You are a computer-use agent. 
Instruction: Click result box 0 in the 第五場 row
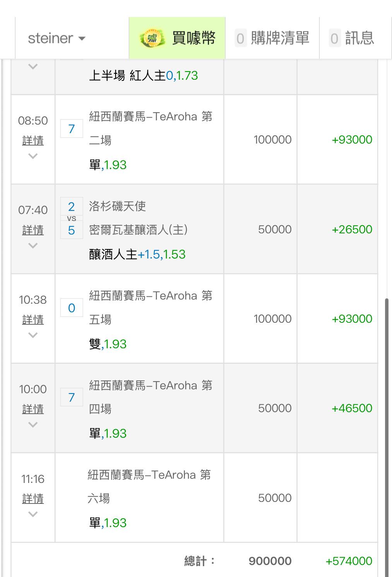tap(72, 308)
